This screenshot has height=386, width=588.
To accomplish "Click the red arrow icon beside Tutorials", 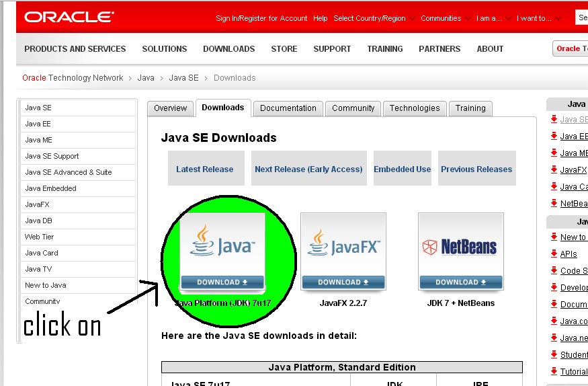I will pos(554,371).
